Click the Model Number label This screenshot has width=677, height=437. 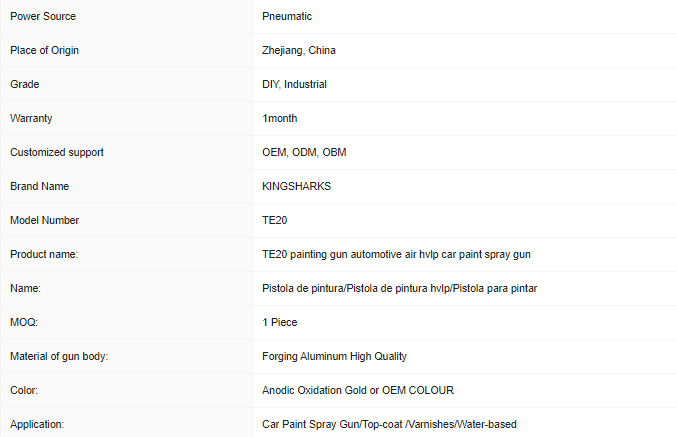pos(44,220)
